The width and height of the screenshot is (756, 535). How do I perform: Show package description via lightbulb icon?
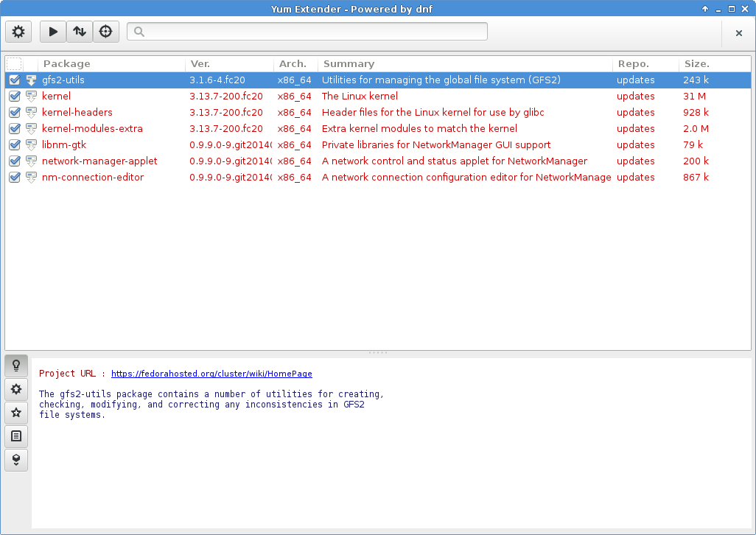point(16,366)
